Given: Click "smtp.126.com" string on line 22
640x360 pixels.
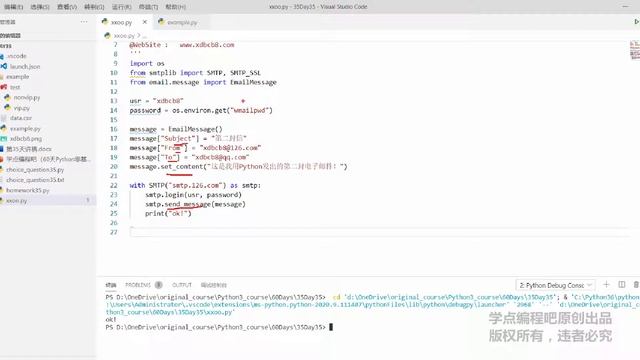Looking at the screenshot, I should [x=195, y=185].
